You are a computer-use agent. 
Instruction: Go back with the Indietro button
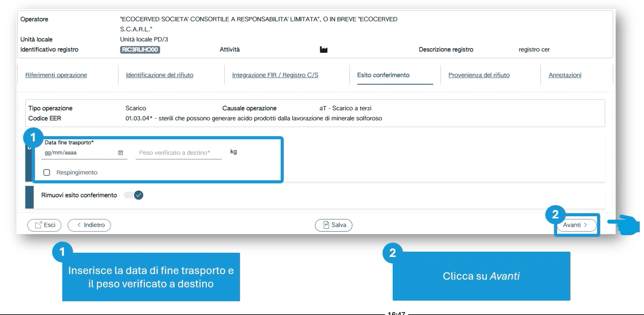pos(89,225)
